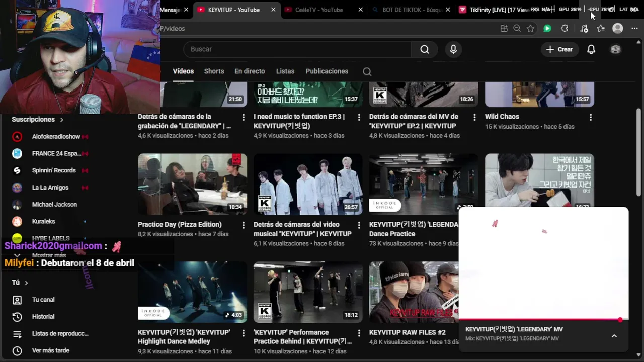Open Performance Practice Behind 18:12 thumbnail

pos(308,292)
